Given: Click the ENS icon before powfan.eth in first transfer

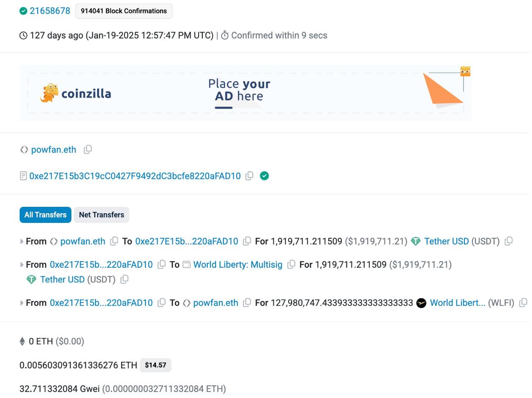Looking at the screenshot, I should point(53,242).
